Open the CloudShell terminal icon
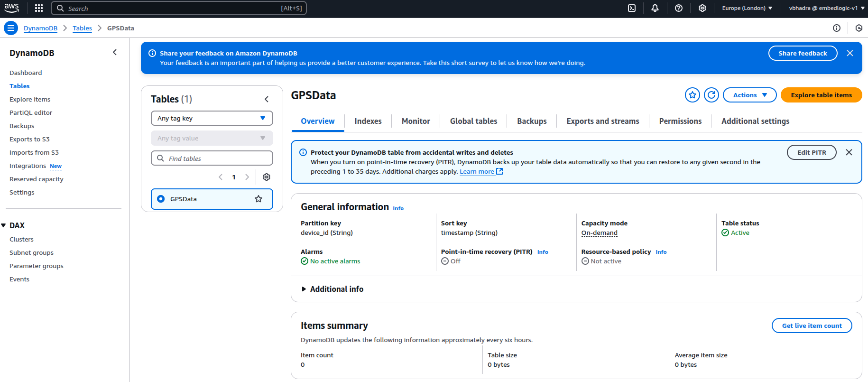The height and width of the screenshot is (382, 868). [632, 8]
